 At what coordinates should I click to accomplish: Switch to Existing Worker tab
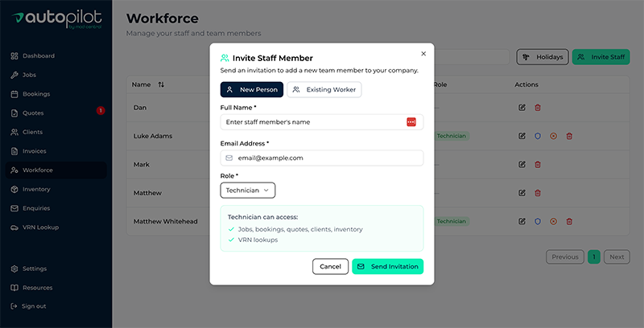(x=324, y=90)
